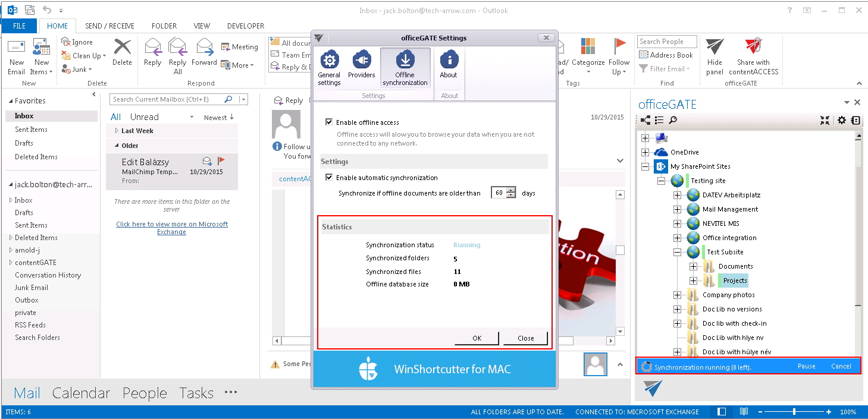This screenshot has height=419, width=868.
Task: Show only Unread messages
Action: pos(145,117)
